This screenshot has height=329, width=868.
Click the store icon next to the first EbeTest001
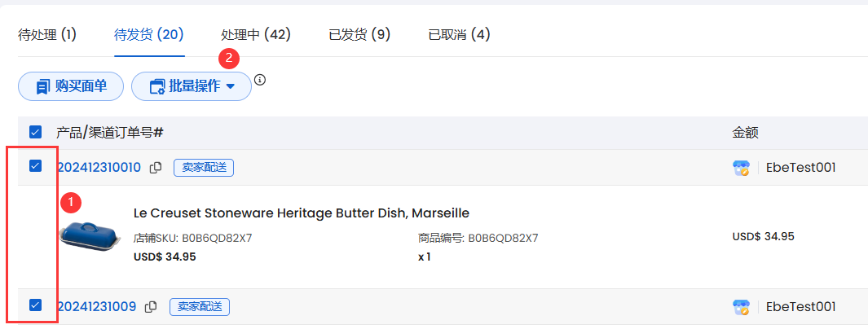(x=741, y=168)
